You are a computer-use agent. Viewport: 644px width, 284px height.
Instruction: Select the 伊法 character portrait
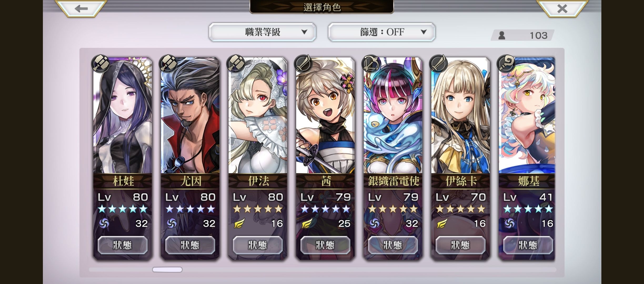point(258,115)
